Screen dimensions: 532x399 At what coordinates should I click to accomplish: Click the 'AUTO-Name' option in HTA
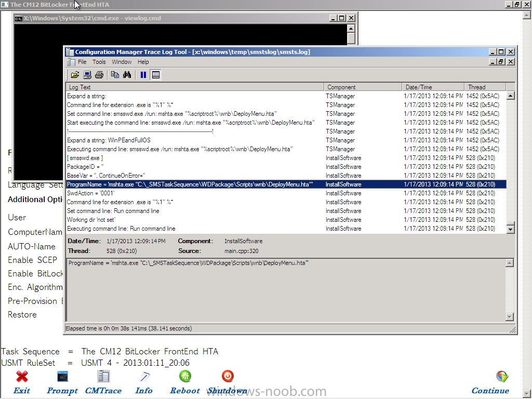pyautogui.click(x=32, y=247)
